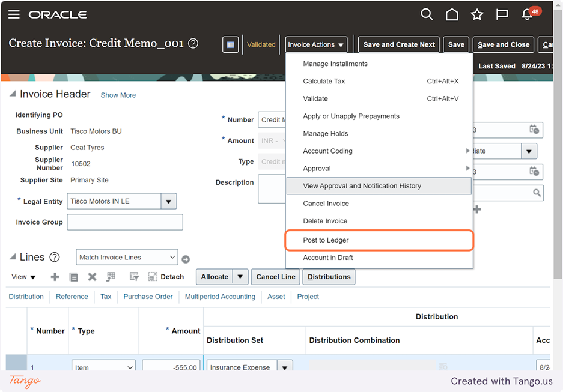Viewport: 563px width, 392px height.
Task: Select Account in Draft
Action: click(379, 258)
